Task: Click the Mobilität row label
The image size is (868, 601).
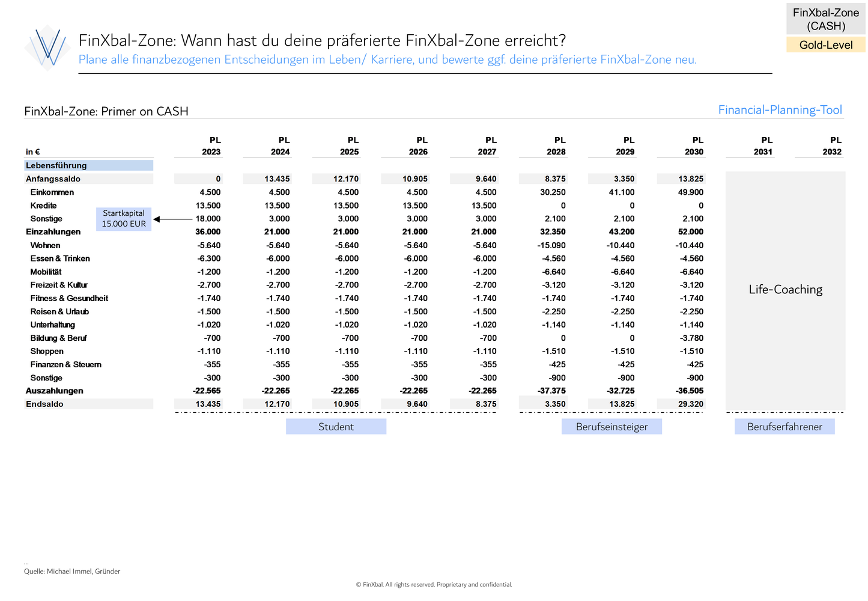Action: click(46, 272)
